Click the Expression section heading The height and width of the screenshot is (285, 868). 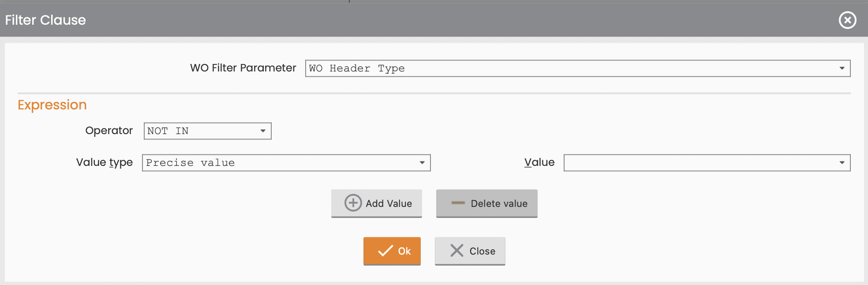coord(52,105)
